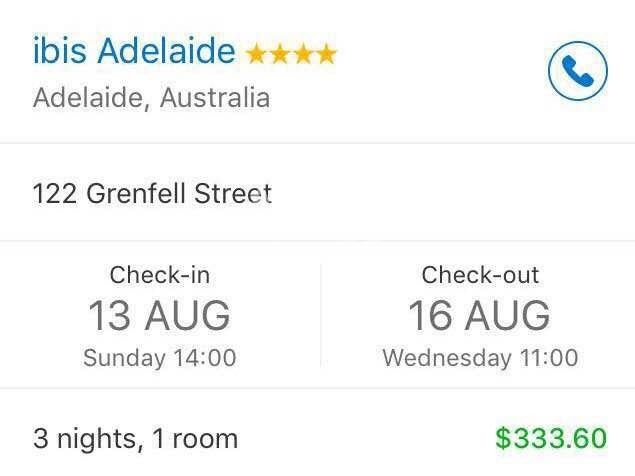Click the Check-in label

[159, 275]
